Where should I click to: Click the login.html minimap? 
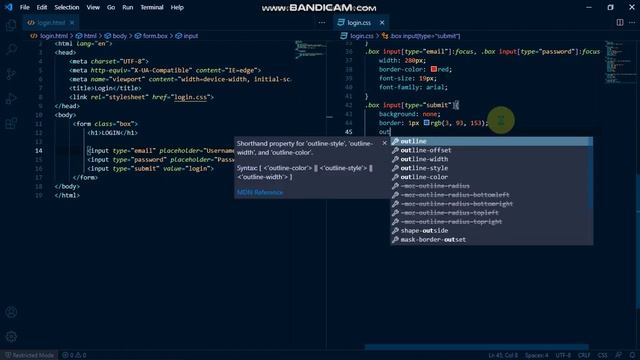pos(310,50)
